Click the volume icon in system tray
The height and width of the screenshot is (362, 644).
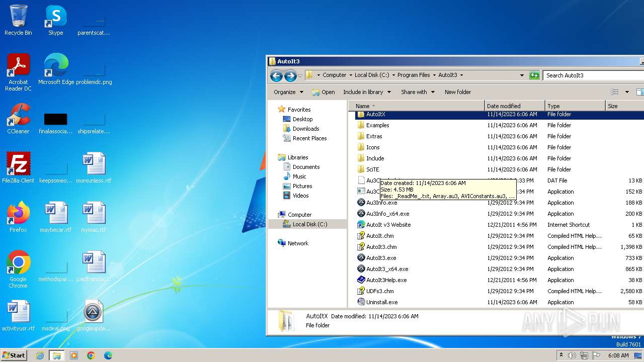(572, 355)
